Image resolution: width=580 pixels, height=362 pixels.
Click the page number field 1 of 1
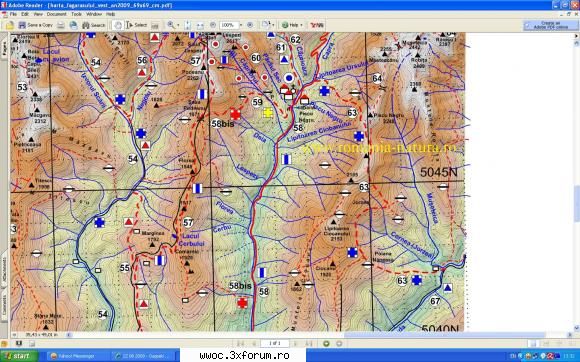[274, 344]
